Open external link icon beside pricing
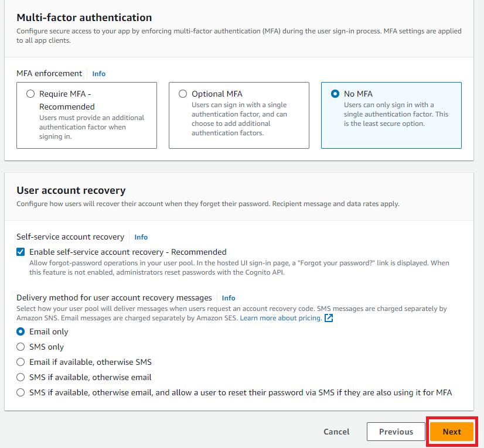The height and width of the screenshot is (448, 484). tap(329, 318)
